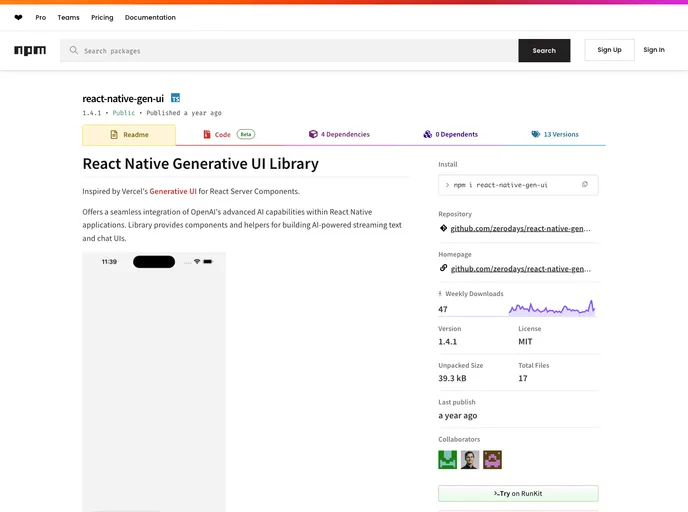Viewport: 688px width, 512px height.
Task: Click the homepage link chain icon
Action: click(x=444, y=268)
